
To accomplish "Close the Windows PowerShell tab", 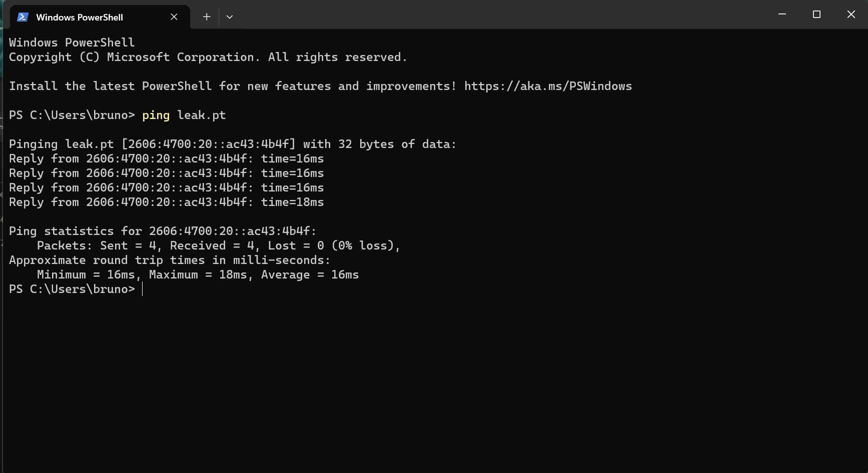I will [x=174, y=16].
